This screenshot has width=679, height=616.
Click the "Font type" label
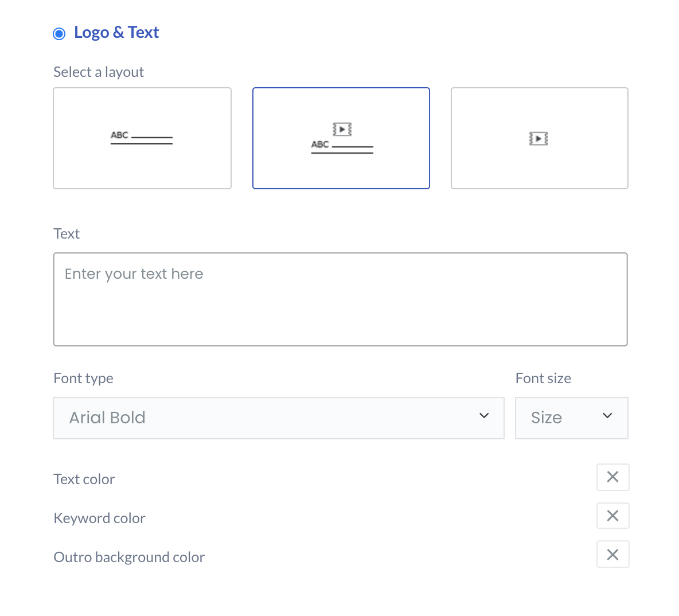click(x=83, y=379)
